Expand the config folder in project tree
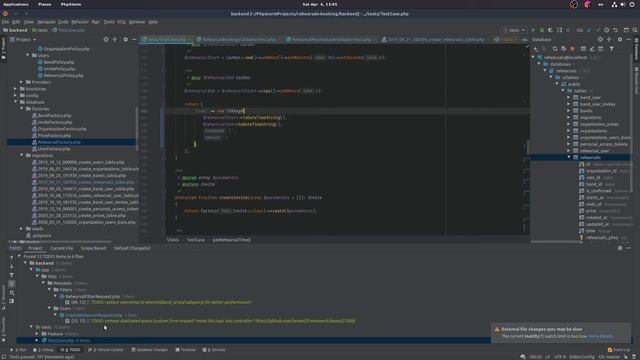The height and width of the screenshot is (360, 640). (x=16, y=96)
